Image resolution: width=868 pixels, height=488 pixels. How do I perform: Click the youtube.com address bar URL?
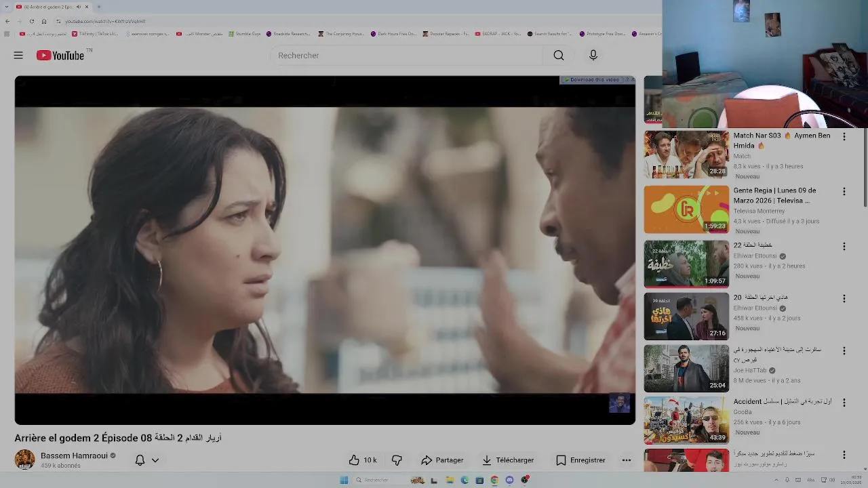pyautogui.click(x=105, y=21)
